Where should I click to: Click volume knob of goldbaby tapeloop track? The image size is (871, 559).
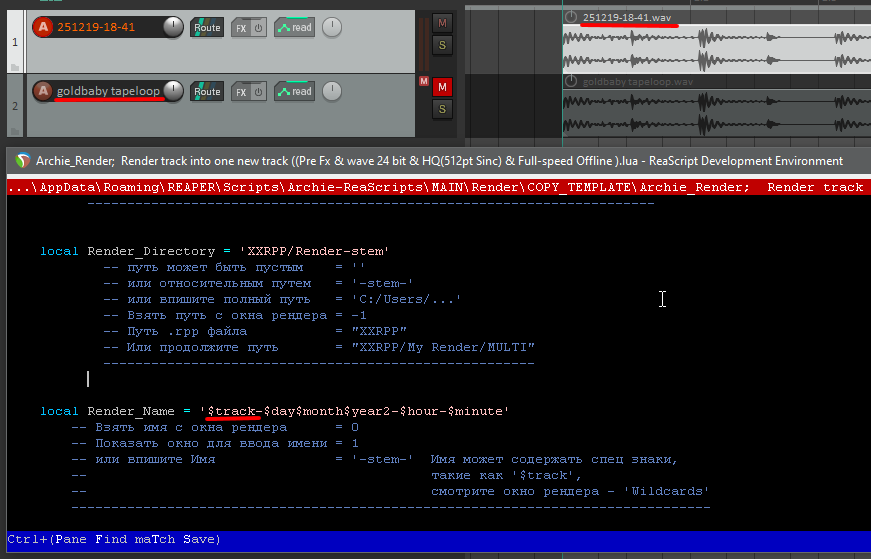click(173, 91)
